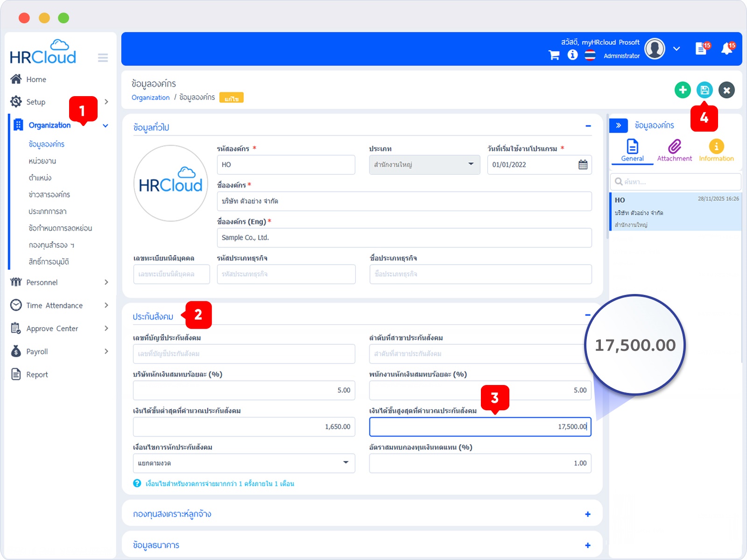Click the dark cancel X icon

click(x=726, y=90)
